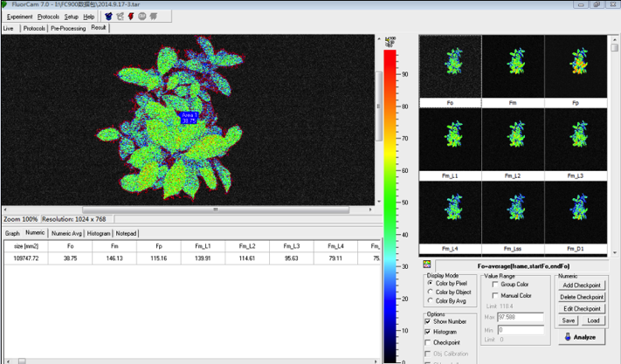Tick the Group Color checkbox
This screenshot has width=621, height=364.
point(497,285)
